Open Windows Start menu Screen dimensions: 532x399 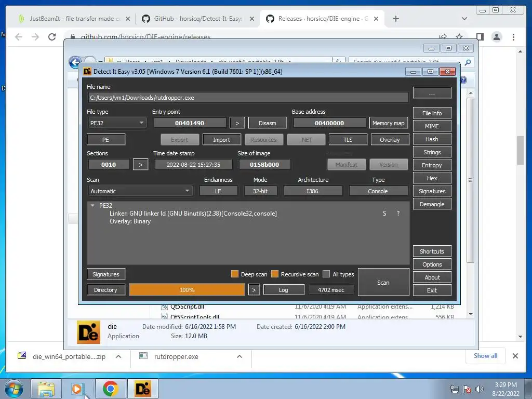click(14, 389)
